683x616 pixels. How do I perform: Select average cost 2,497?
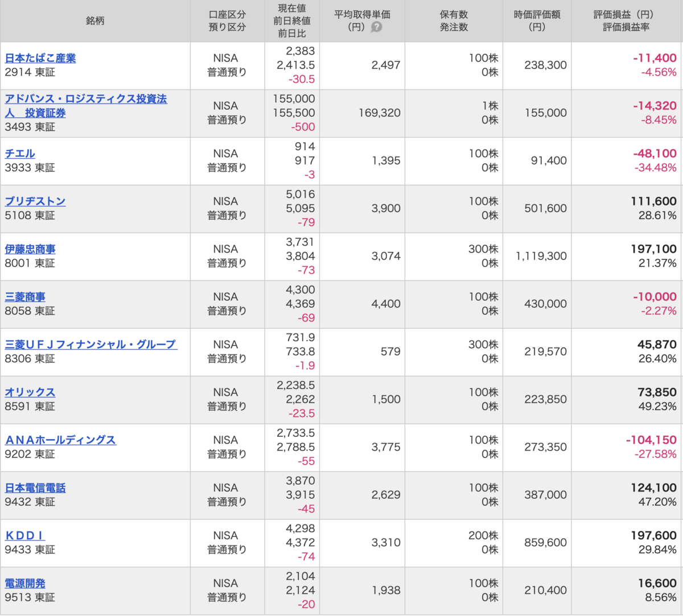pyautogui.click(x=386, y=65)
